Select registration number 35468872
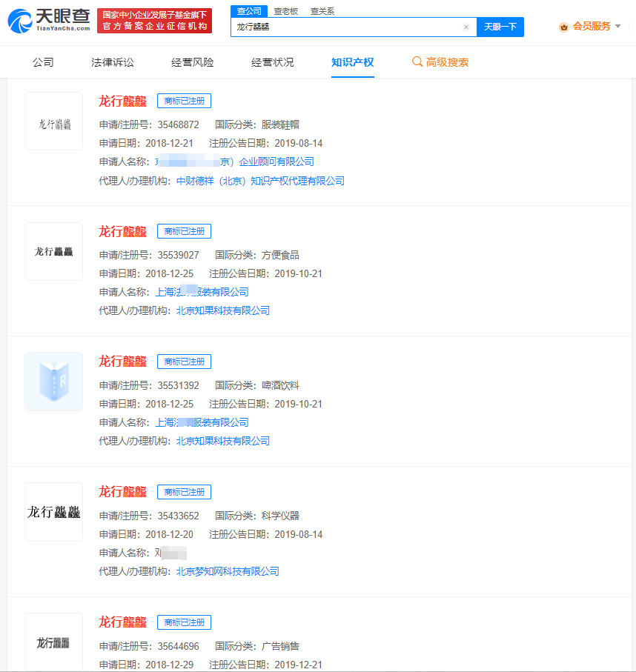The width and height of the screenshot is (636, 672). pos(179,124)
